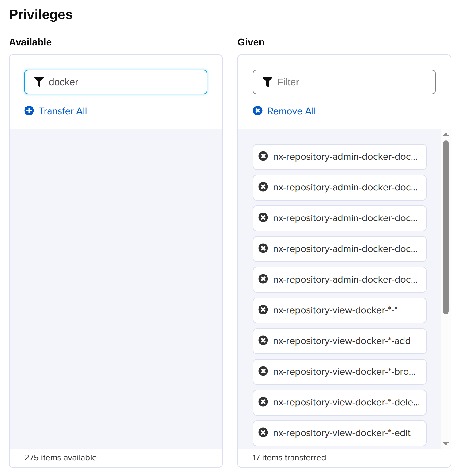Viewport: 476px width, 476px height.
Task: Click x icon on nx-repository-view-docker-*-edit
Action: tap(263, 432)
